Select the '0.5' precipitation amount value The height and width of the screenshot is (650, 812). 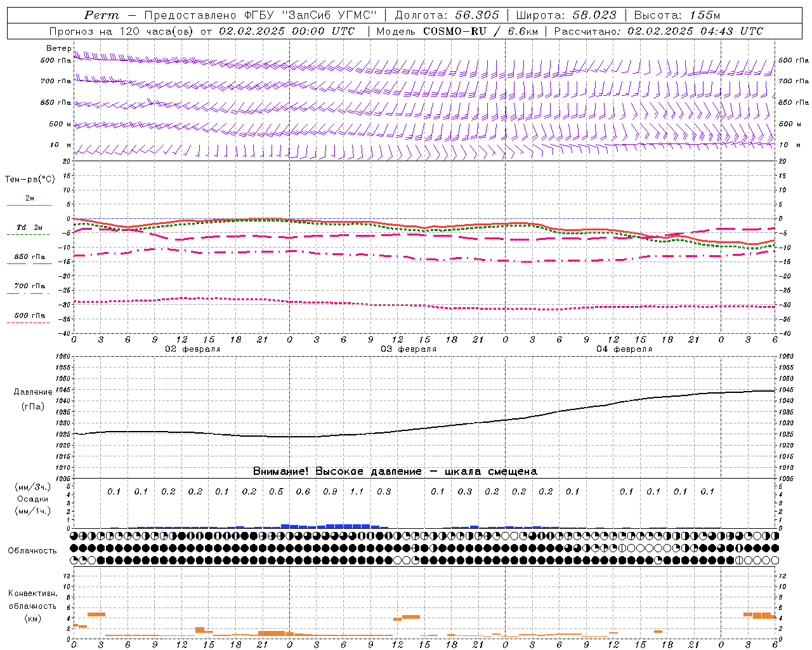click(276, 492)
